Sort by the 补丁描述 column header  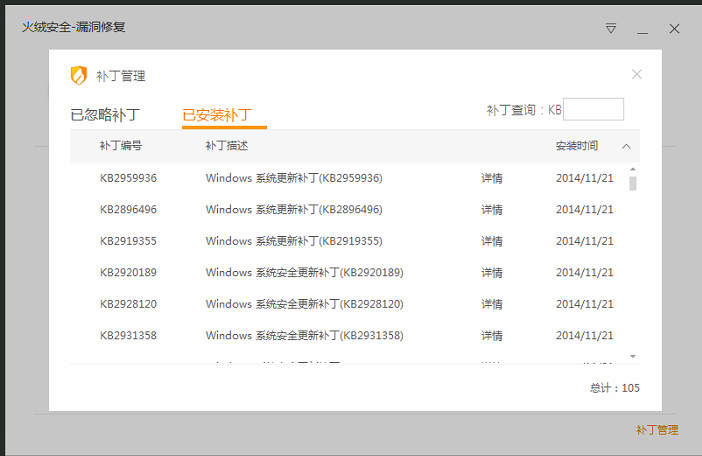coord(227,146)
